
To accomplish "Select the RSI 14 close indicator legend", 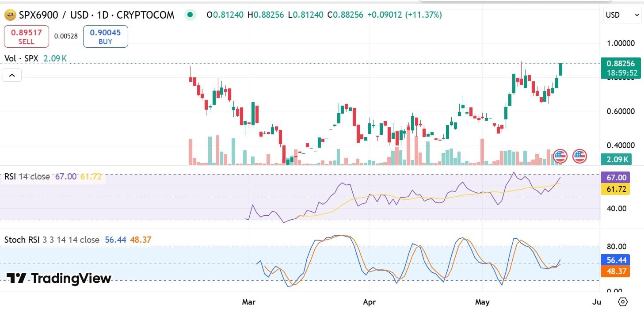I will (x=27, y=177).
